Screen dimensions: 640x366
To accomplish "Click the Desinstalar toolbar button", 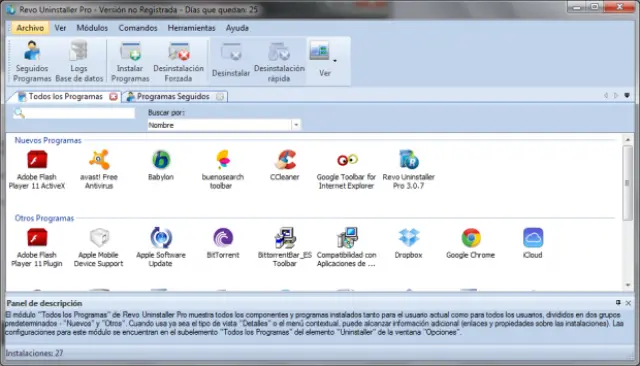I will click(x=231, y=61).
